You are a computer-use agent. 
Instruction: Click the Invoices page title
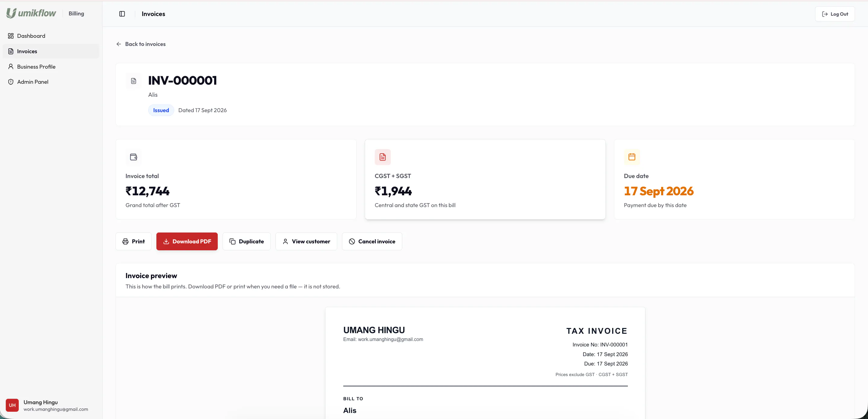pos(153,14)
